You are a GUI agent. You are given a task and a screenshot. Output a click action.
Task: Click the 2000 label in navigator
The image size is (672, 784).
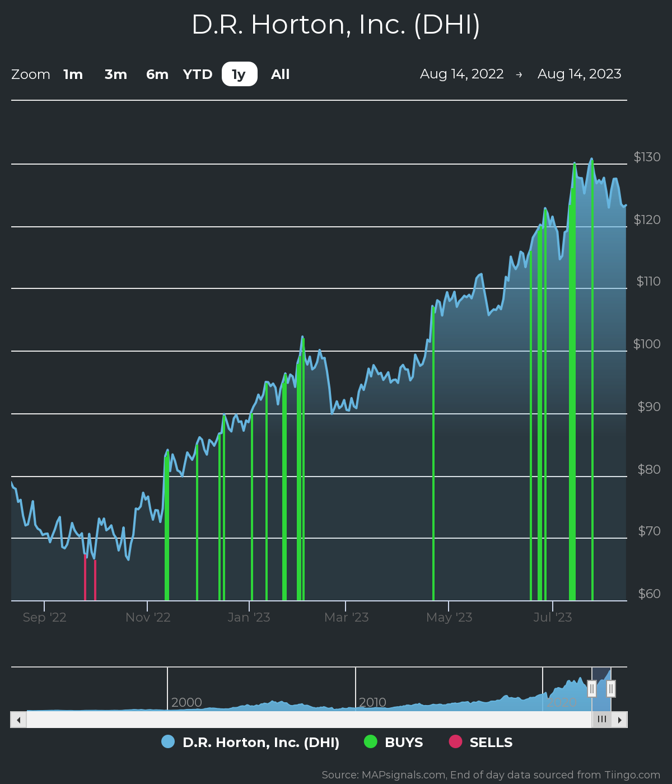[x=186, y=702]
